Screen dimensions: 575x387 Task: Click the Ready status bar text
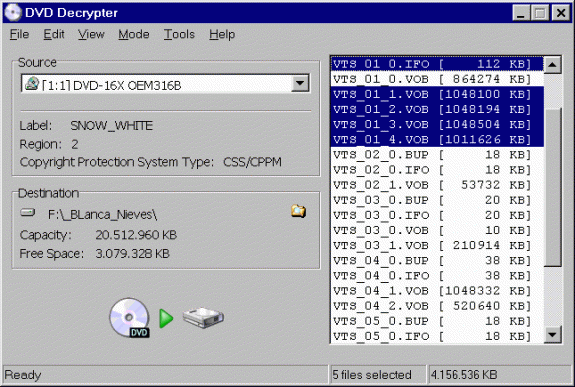(23, 375)
